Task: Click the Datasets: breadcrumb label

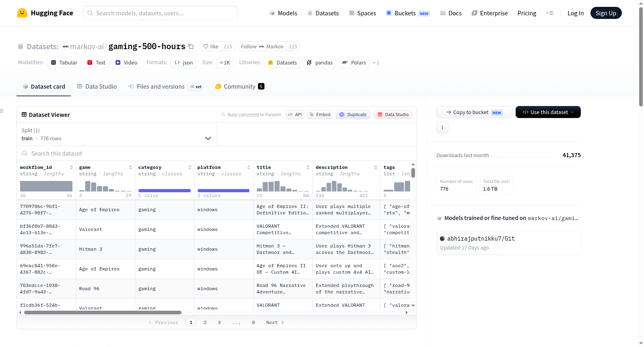Action: 43,46
